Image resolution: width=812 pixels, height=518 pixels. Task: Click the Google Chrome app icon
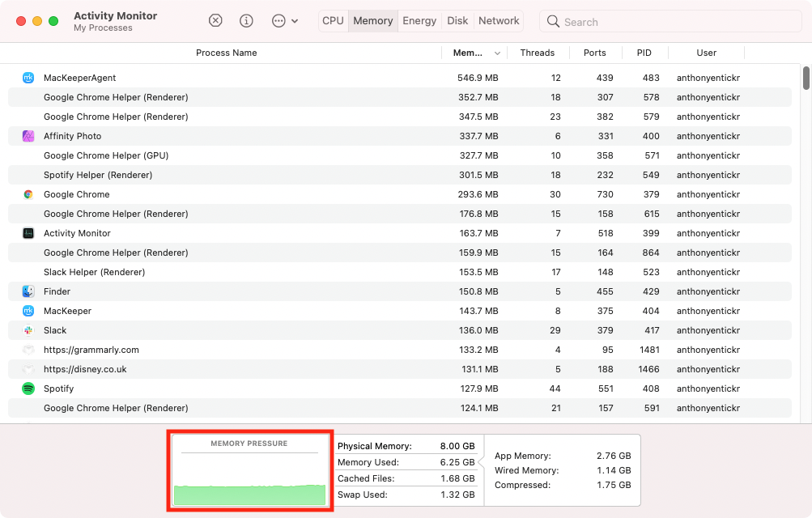pyautogui.click(x=28, y=194)
